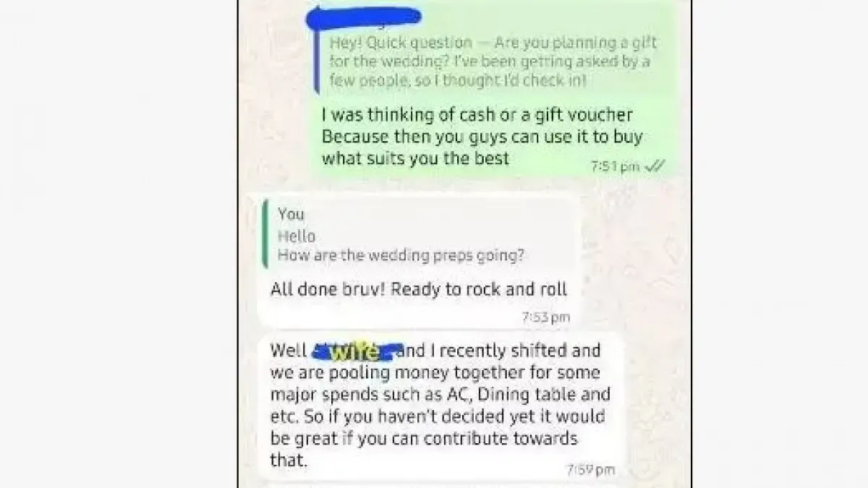Tap the 7:51 pm timestamp

pyautogui.click(x=615, y=167)
